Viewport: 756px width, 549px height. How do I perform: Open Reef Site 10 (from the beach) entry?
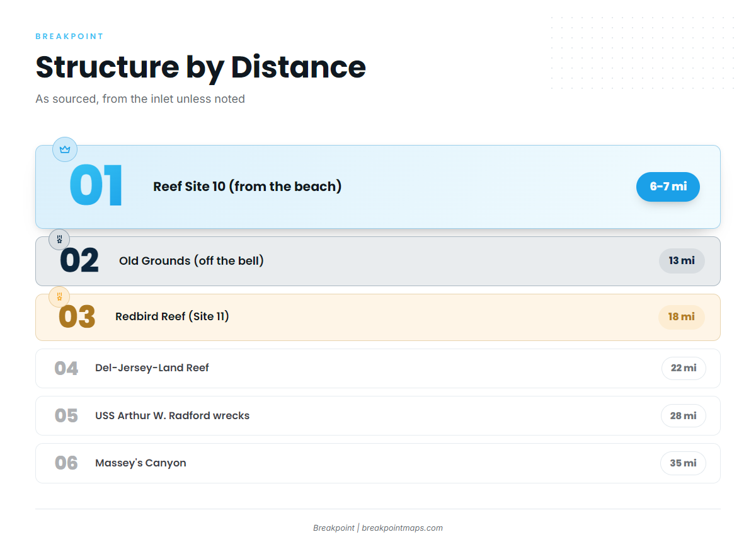pos(378,187)
